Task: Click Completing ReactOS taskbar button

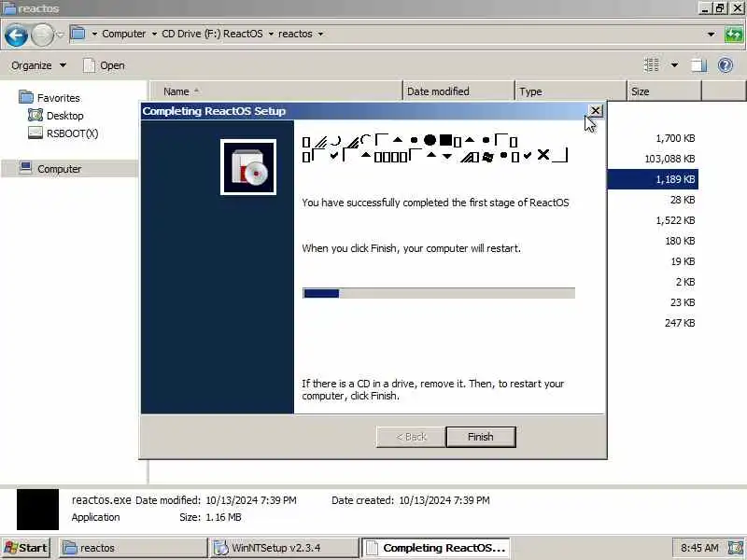Action: tap(435, 548)
